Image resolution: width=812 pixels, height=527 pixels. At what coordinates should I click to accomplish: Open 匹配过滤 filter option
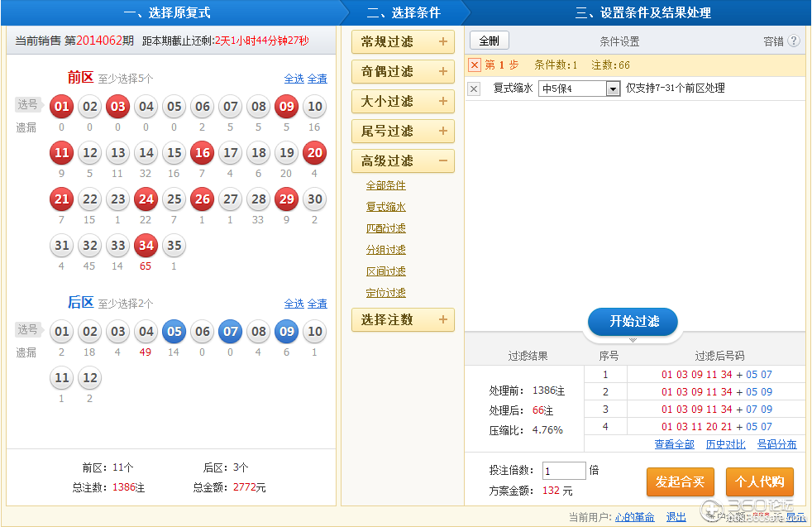click(386, 228)
